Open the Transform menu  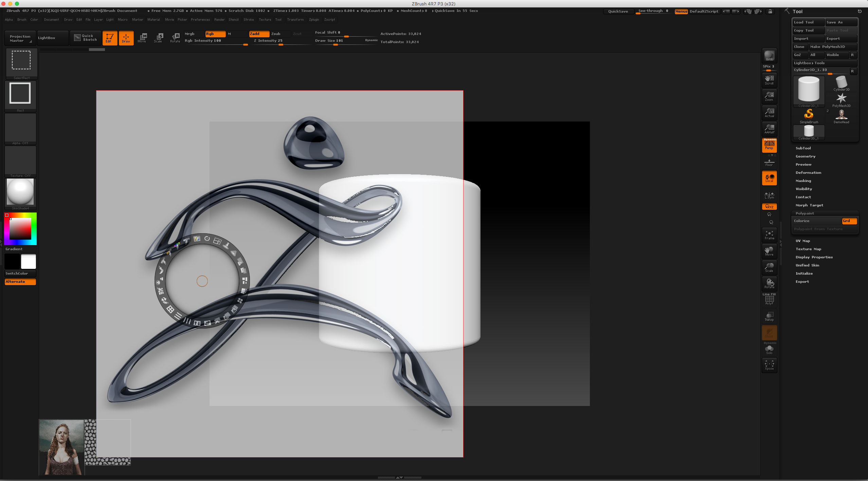coord(295,19)
